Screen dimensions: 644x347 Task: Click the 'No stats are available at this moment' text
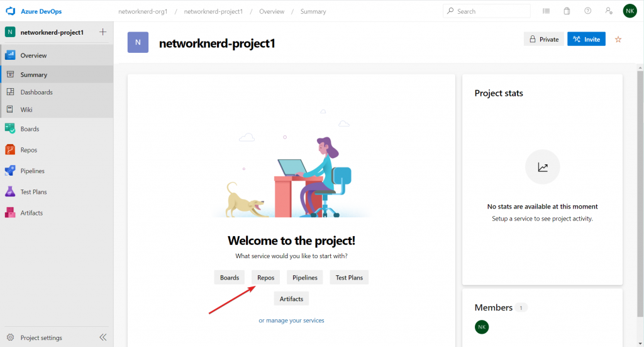click(543, 207)
